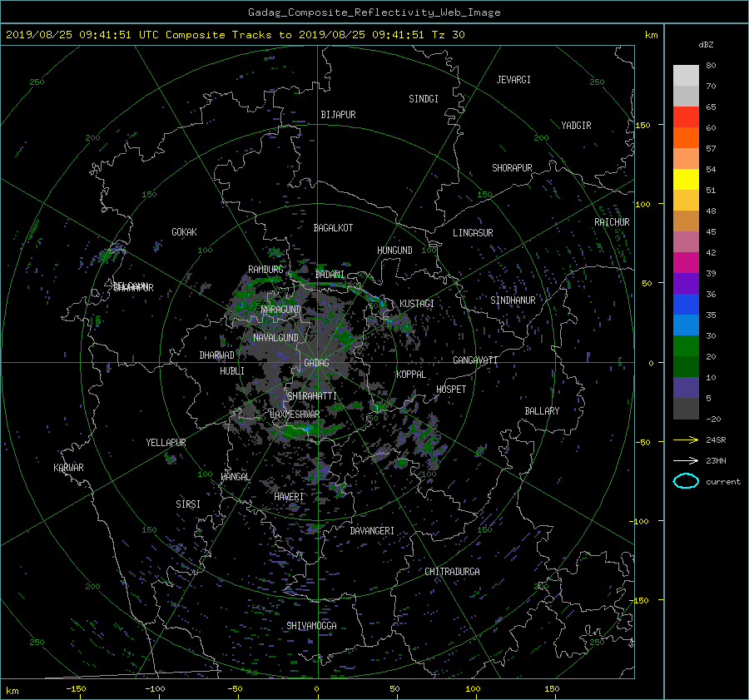
Task: Click the title Gadag_Composite_Reflectivity_Web_Image
Action: (x=374, y=12)
